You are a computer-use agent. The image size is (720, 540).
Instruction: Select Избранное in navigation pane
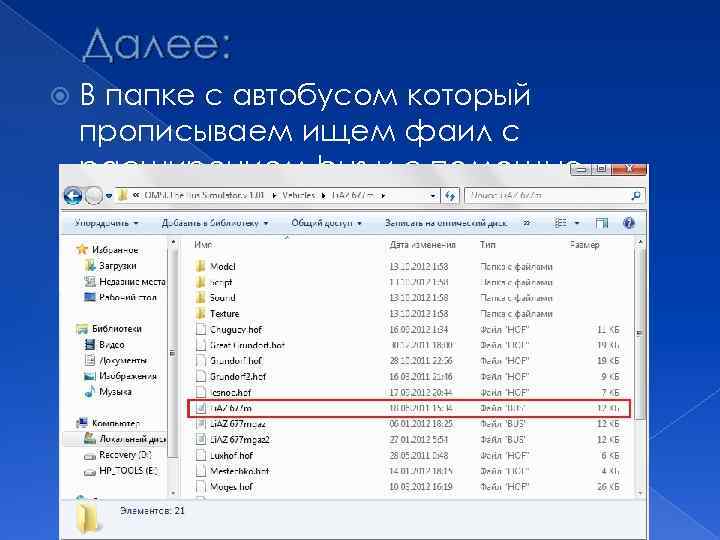[108, 249]
